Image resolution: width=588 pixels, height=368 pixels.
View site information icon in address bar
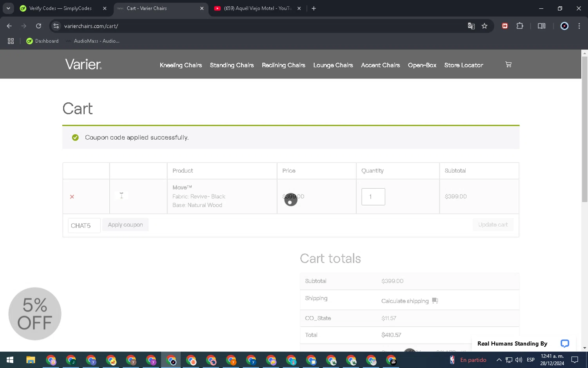[56, 26]
